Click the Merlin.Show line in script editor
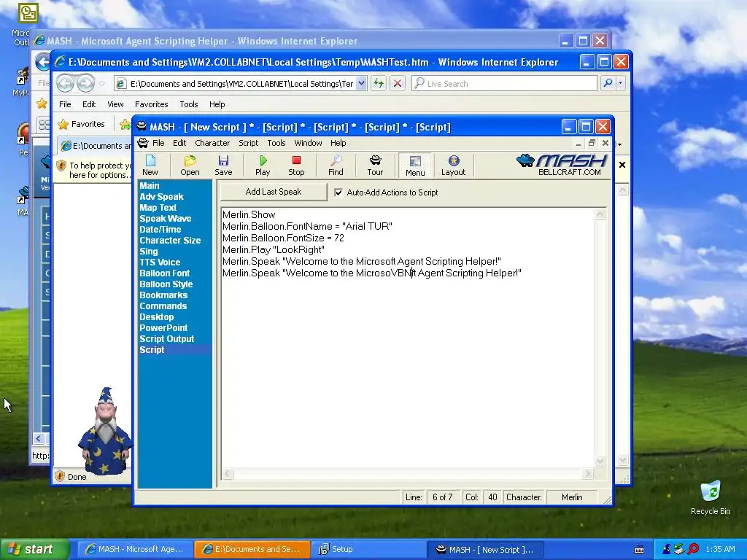Image resolution: width=747 pixels, height=560 pixels. (x=249, y=215)
